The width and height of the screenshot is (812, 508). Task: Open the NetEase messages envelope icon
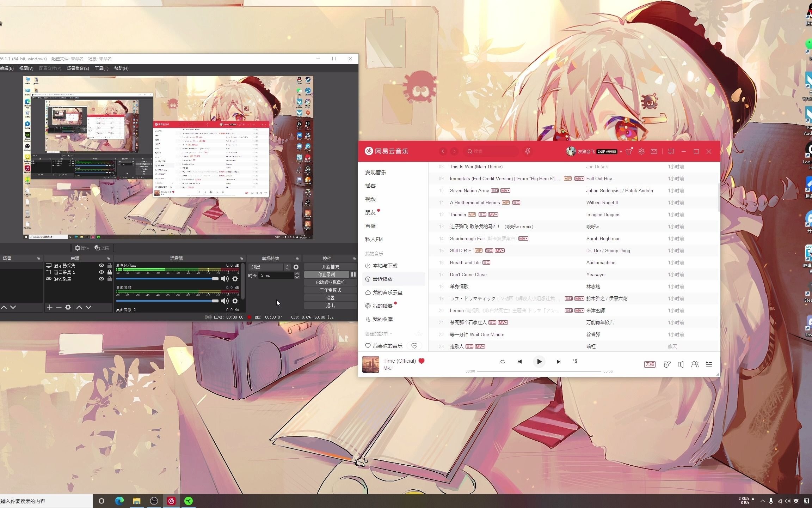point(654,151)
